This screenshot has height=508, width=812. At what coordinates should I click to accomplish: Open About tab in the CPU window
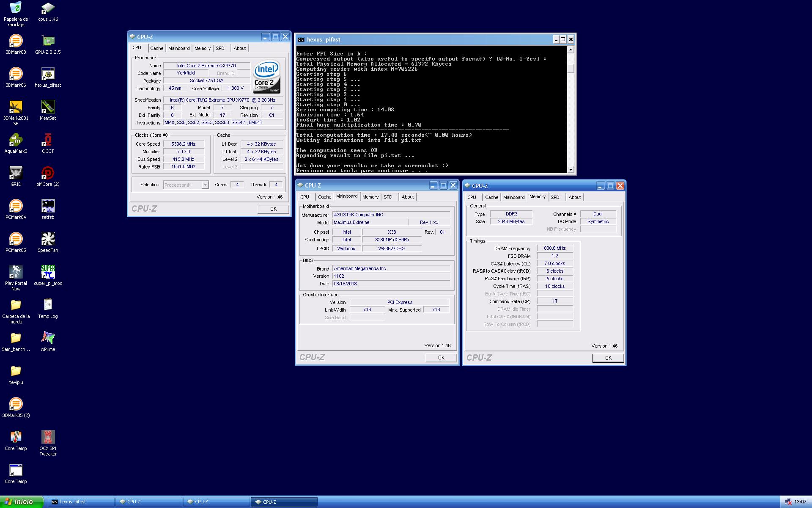pyautogui.click(x=240, y=48)
